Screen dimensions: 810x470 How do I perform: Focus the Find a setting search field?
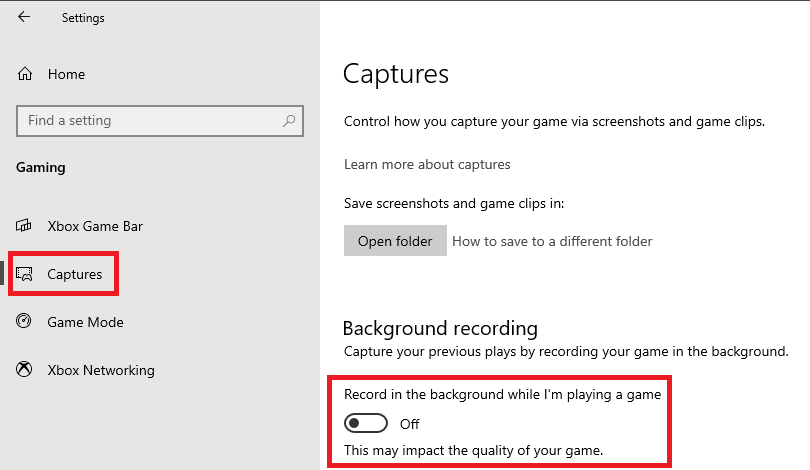[160, 121]
